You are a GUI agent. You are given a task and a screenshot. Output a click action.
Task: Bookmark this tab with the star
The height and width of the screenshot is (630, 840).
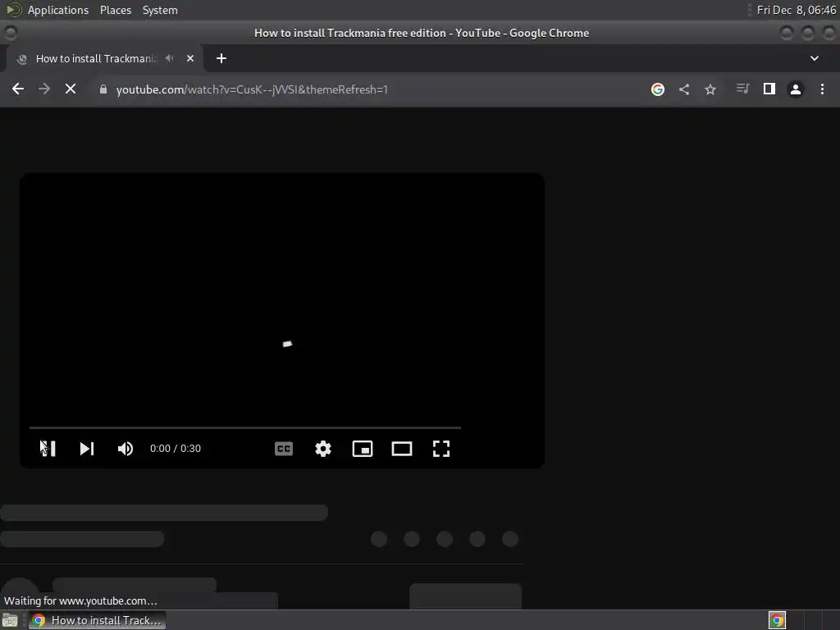coord(710,89)
